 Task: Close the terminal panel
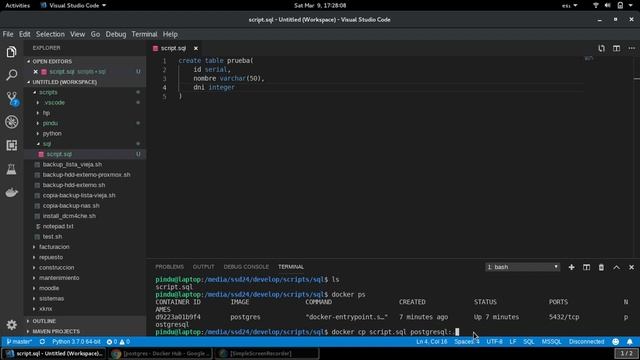tap(631, 267)
